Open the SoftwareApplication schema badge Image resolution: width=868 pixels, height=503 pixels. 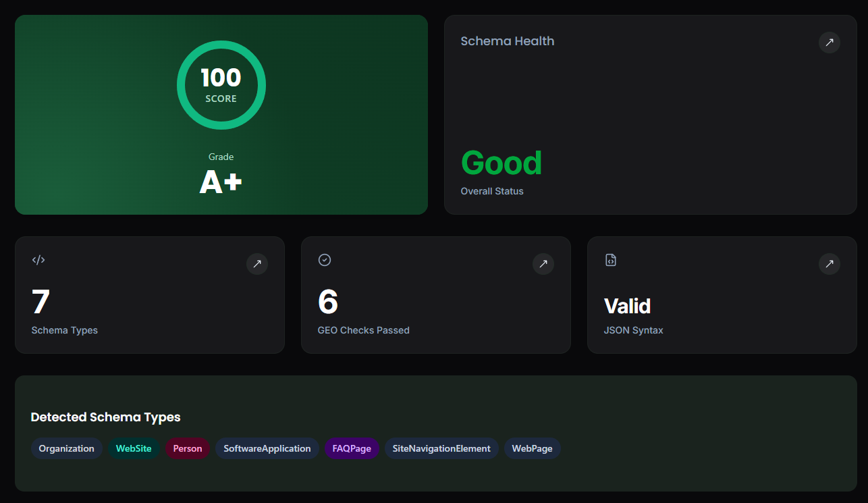pos(267,448)
